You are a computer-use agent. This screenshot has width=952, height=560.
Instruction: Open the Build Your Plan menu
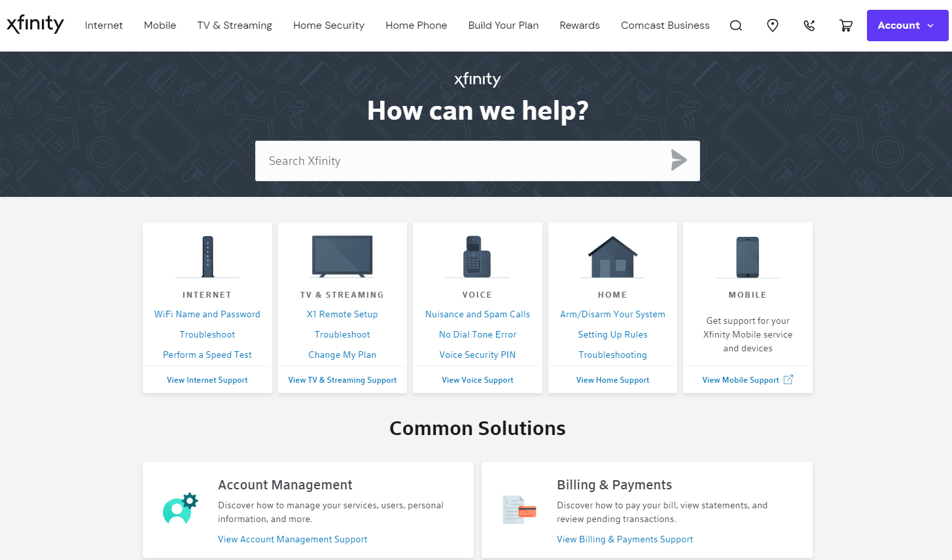(504, 26)
